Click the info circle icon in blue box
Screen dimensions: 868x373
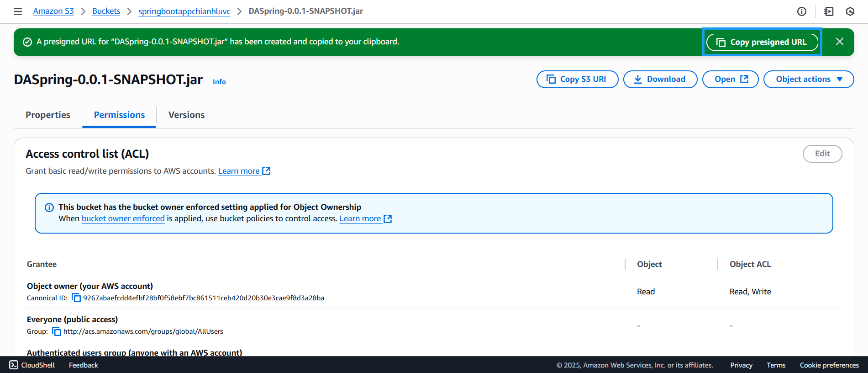(49, 208)
